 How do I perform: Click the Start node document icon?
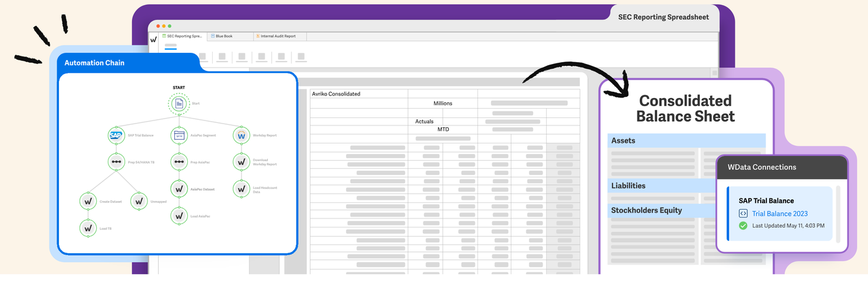coord(179,103)
